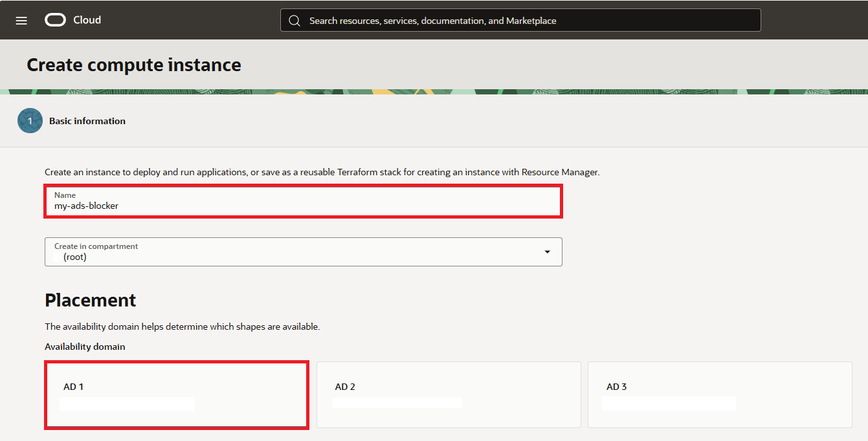The width and height of the screenshot is (868, 441).
Task: Click the Placement section heading
Action: 91,300
